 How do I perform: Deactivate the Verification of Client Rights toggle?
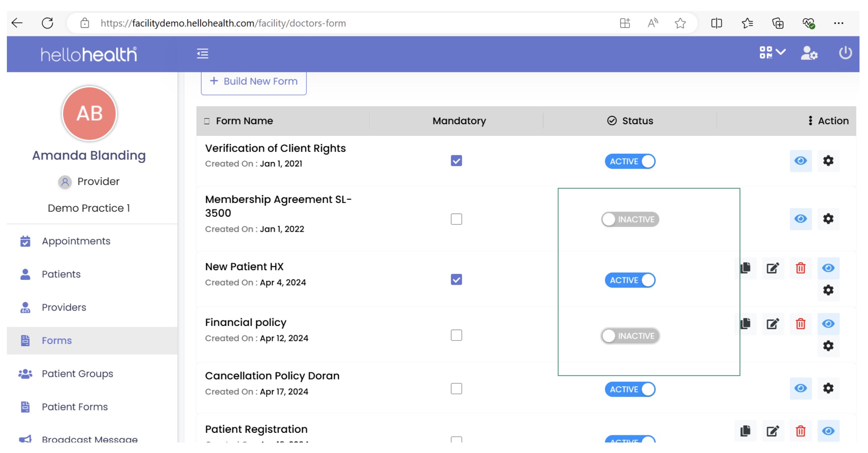(630, 161)
